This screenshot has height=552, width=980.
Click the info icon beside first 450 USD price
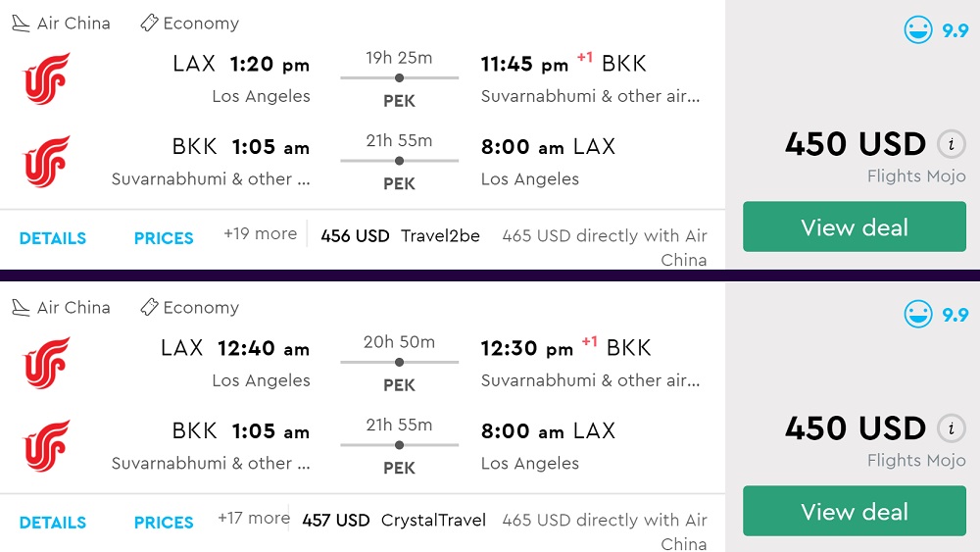point(950,144)
